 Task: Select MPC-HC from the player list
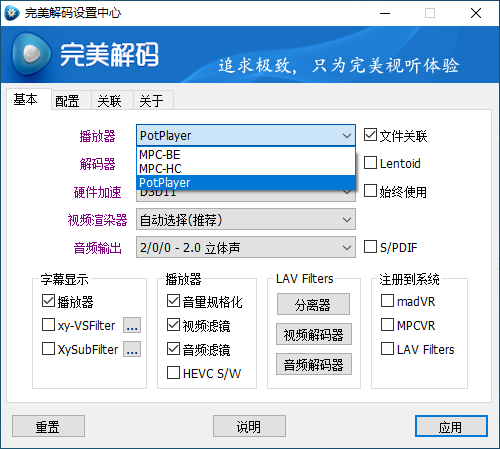click(x=246, y=169)
